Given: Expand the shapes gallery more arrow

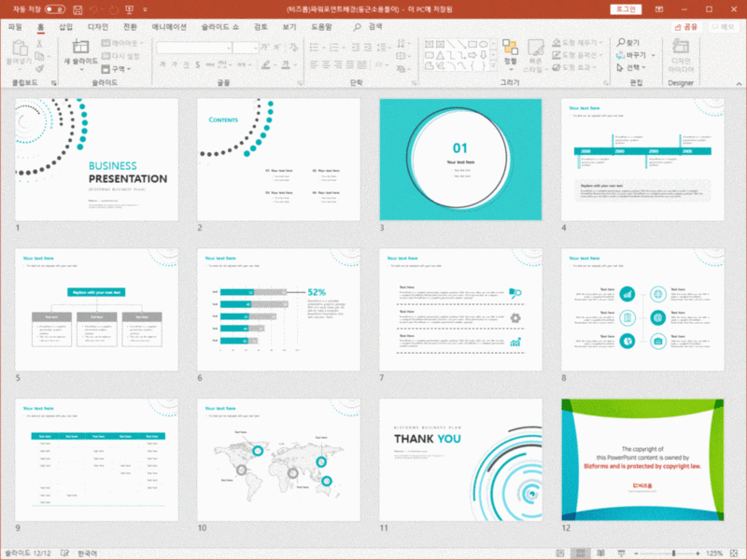Looking at the screenshot, I should pyautogui.click(x=494, y=65).
